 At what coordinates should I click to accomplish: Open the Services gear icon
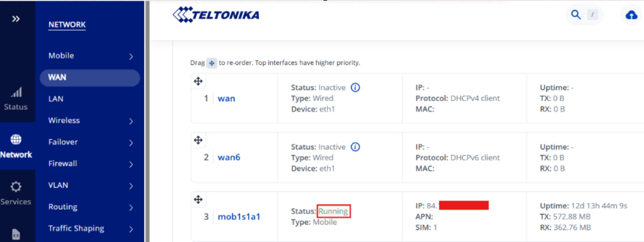pos(16,187)
